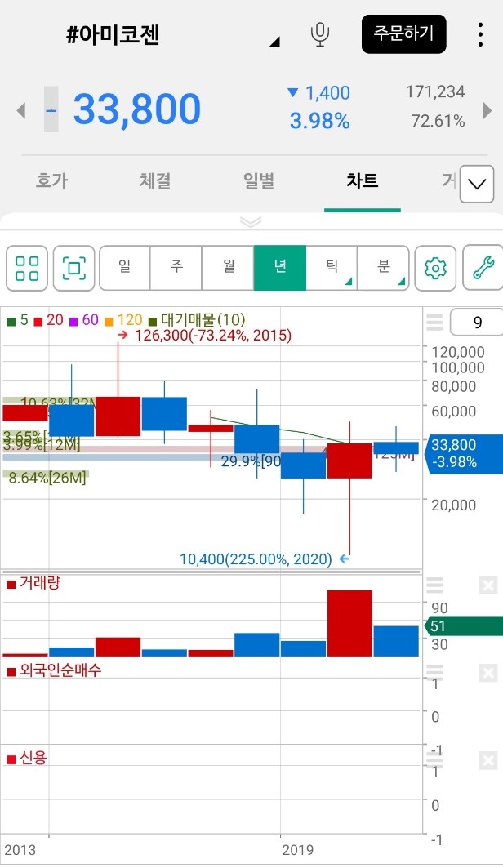
Task: Select 주 weekly chart period
Action: [176, 268]
